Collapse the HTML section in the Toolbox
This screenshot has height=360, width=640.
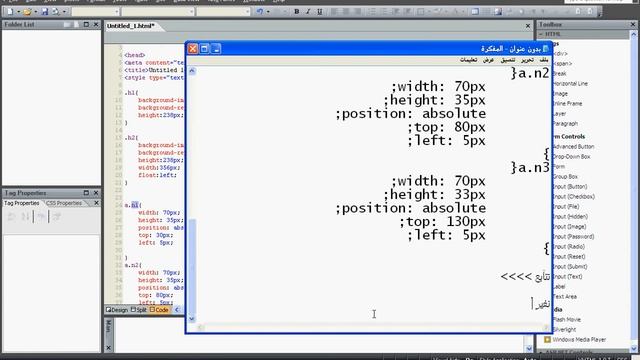click(542, 34)
